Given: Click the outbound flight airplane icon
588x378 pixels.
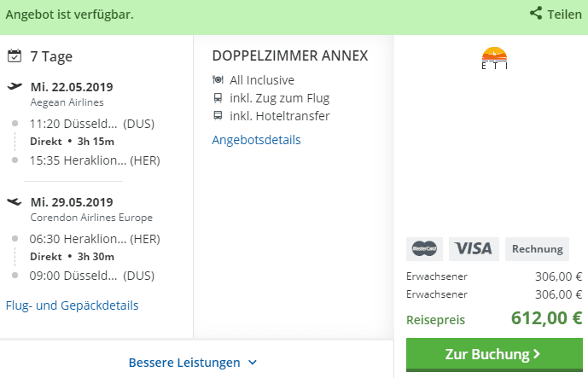Looking at the screenshot, I should [x=14, y=86].
